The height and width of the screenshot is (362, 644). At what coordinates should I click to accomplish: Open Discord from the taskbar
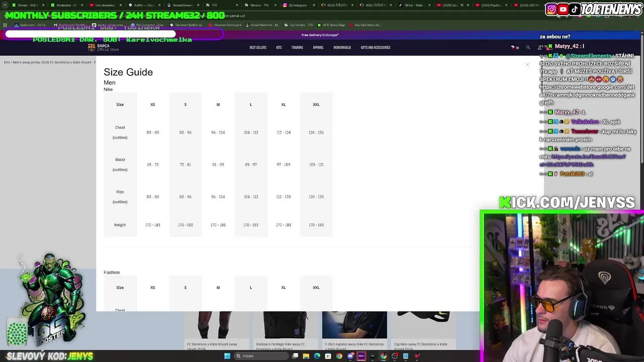(350, 356)
